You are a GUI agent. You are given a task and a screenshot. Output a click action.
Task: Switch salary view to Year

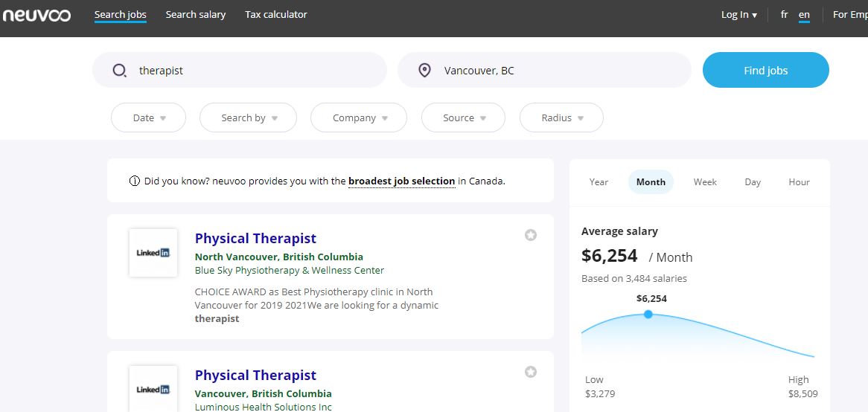click(599, 182)
